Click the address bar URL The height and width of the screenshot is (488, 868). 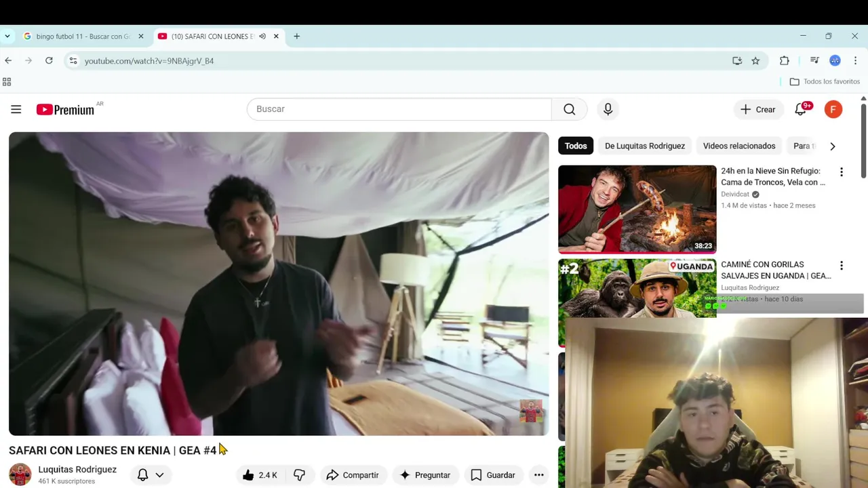click(149, 61)
